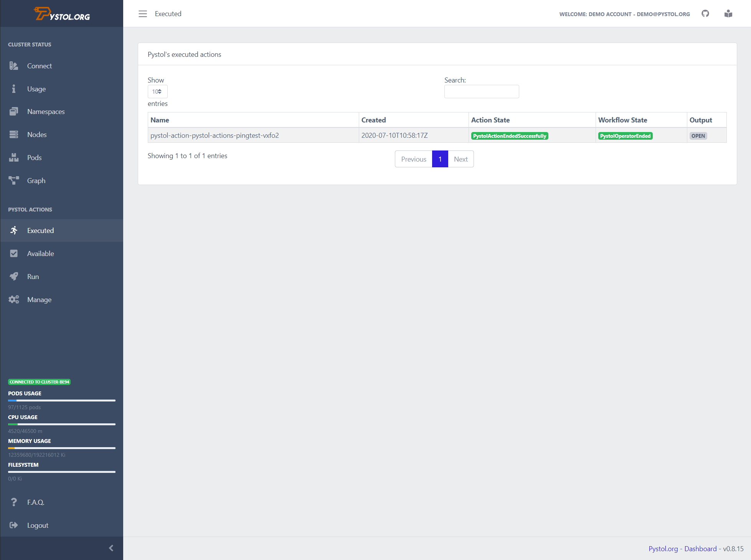Open Manage gears icon

[x=14, y=299]
